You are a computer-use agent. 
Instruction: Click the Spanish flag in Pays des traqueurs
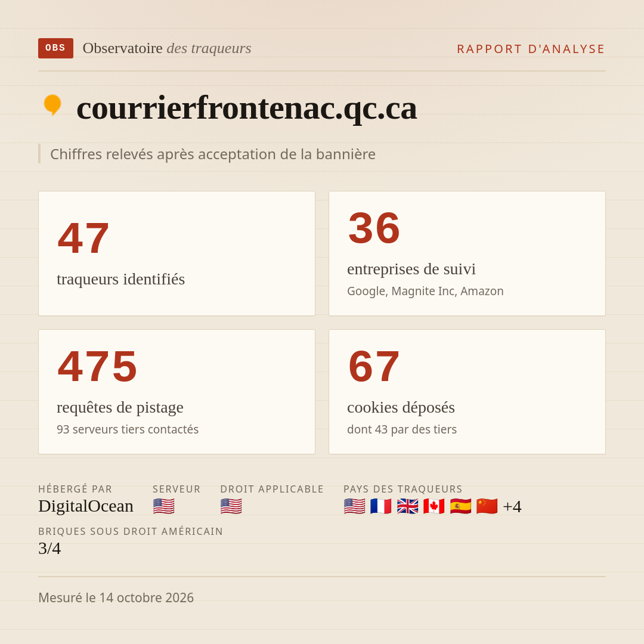coord(460,506)
